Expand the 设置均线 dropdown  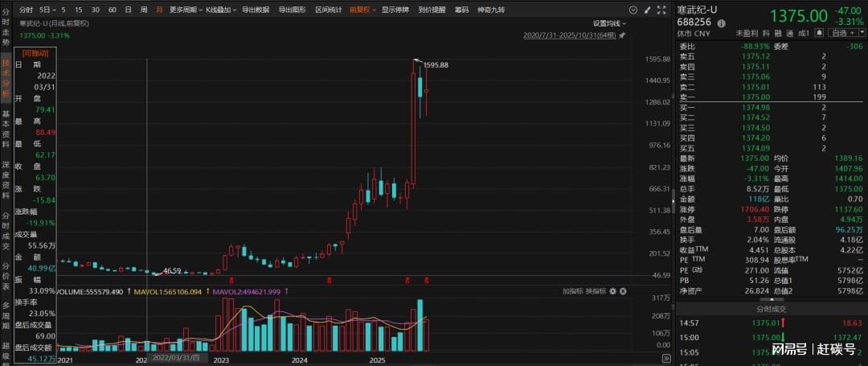pyautogui.click(x=609, y=23)
